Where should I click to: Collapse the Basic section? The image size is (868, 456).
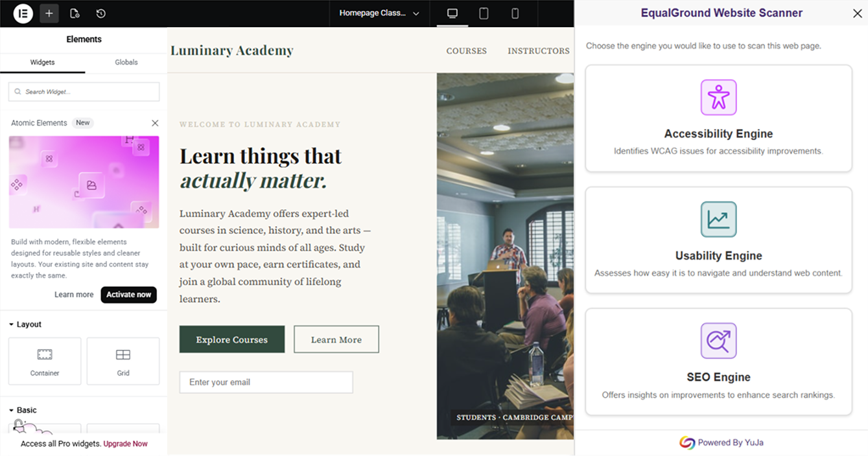pos(23,410)
